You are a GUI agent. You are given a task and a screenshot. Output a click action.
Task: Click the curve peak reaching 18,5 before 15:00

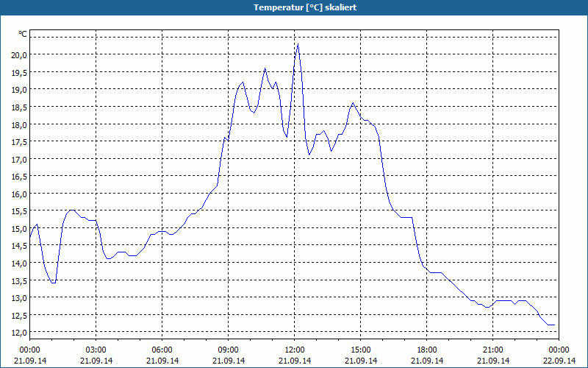(353, 103)
